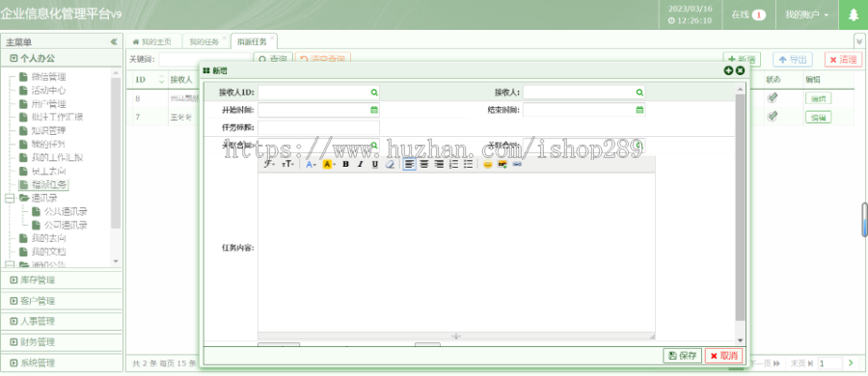
Task: Open 知识管理 in sidebar tree
Action: click(x=49, y=131)
